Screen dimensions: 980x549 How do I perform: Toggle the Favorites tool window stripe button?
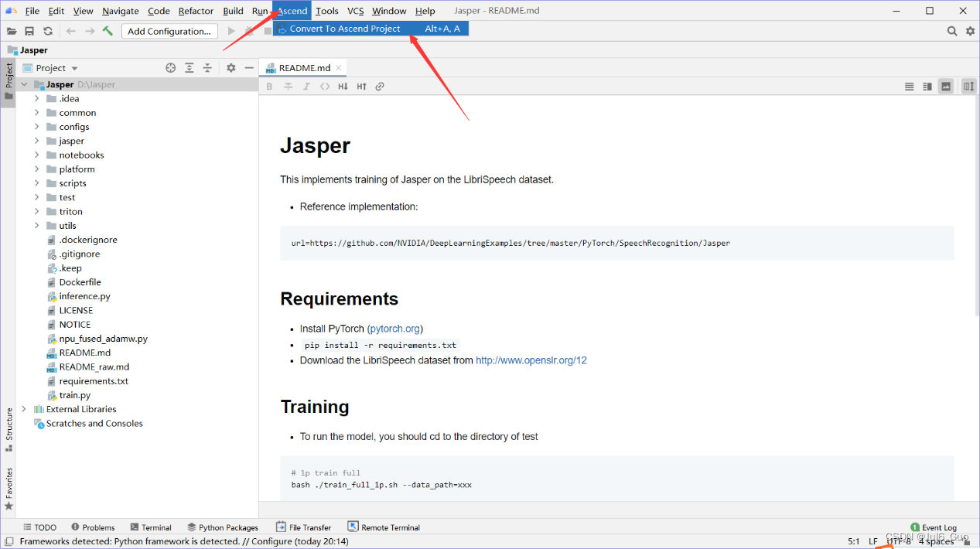click(x=9, y=489)
